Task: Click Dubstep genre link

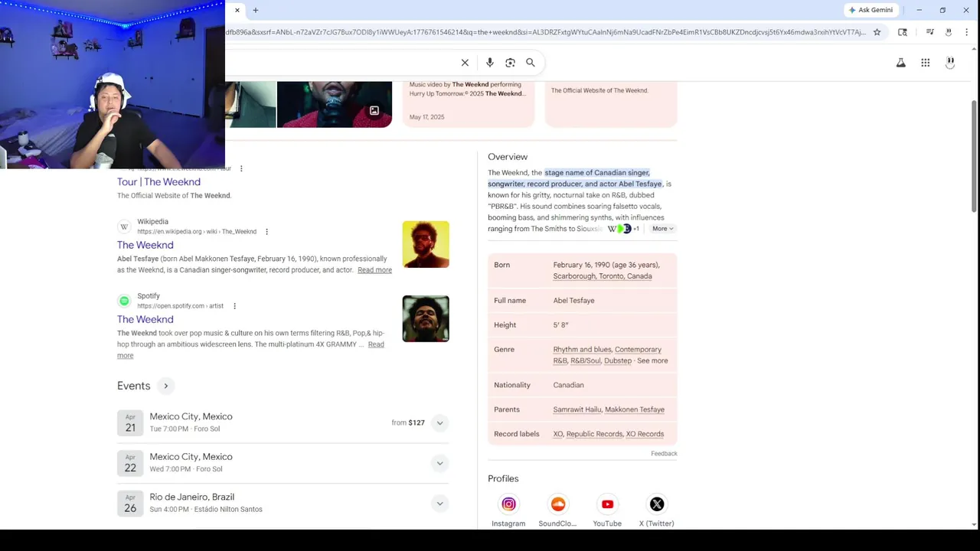Action: coord(618,360)
